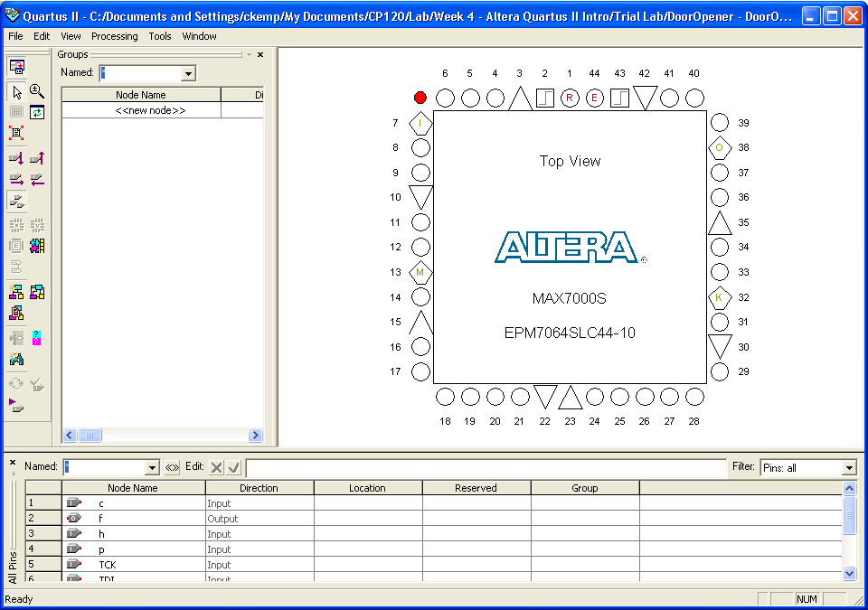Open the Edit menu
Screen dimensions: 868x610
click(42, 36)
